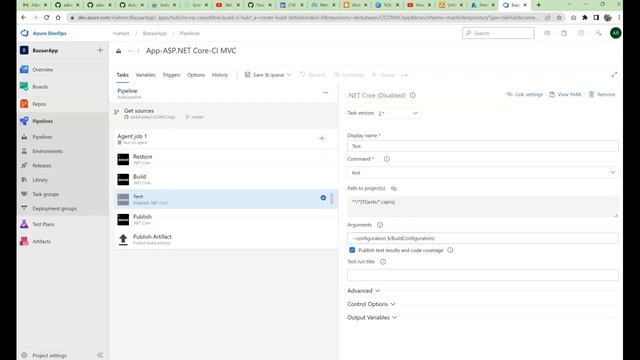Open Save & queue dropdown arrow
The image size is (640, 360).
(289, 75)
